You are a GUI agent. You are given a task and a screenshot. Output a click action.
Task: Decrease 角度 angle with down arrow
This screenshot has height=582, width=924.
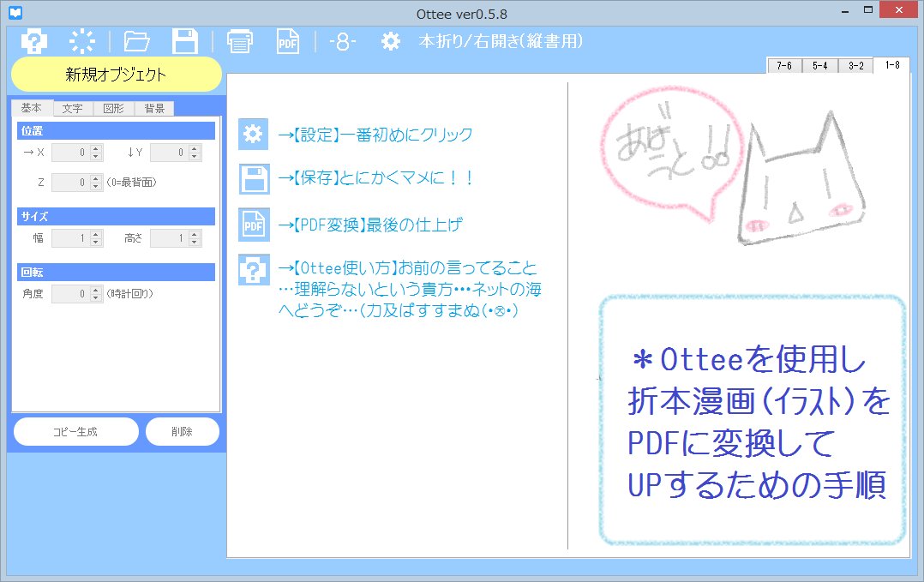[x=96, y=297]
